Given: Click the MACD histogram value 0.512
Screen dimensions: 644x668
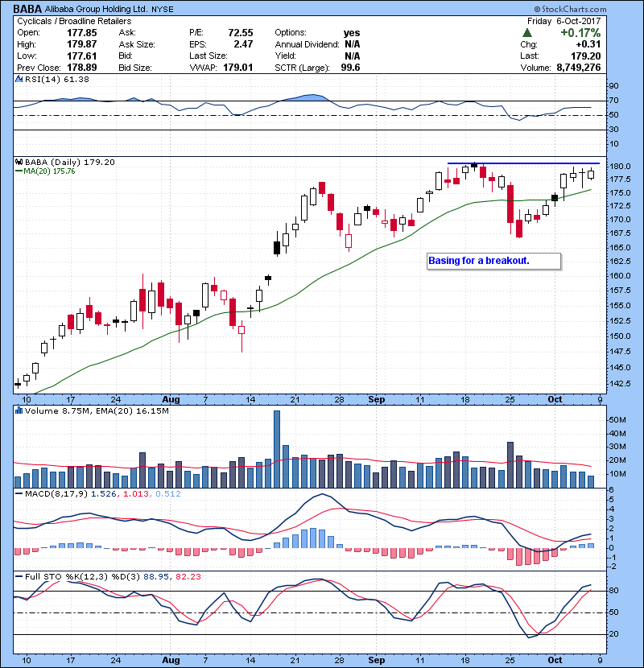Looking at the screenshot, I should [168, 494].
